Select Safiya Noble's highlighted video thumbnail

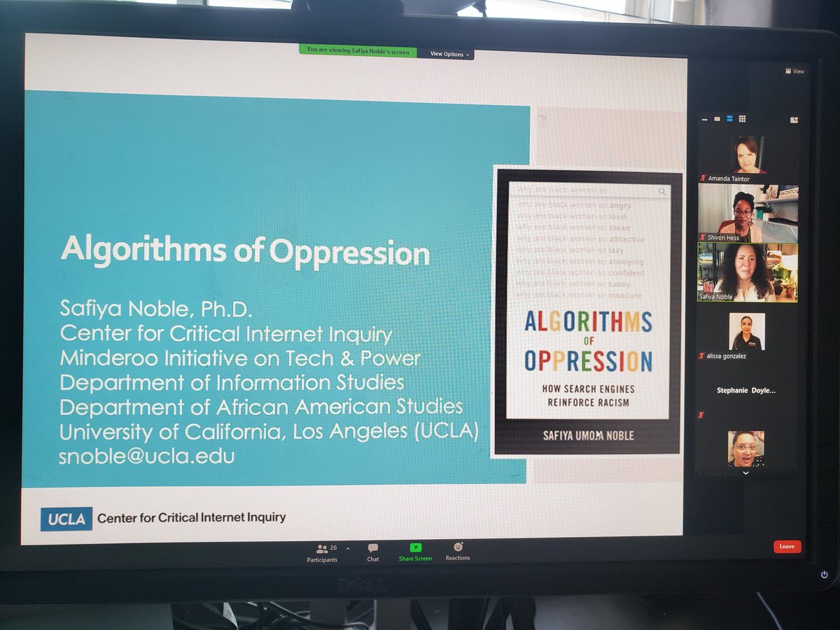coord(748,272)
